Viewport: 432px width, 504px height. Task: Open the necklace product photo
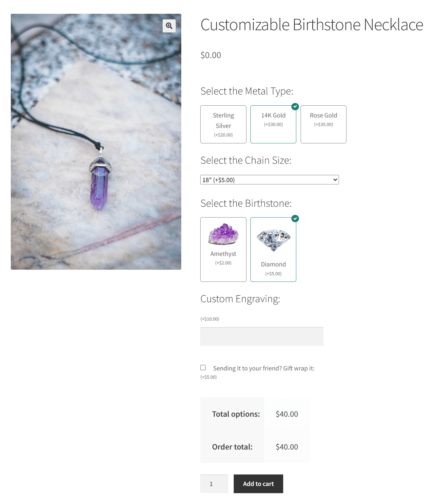(x=96, y=142)
